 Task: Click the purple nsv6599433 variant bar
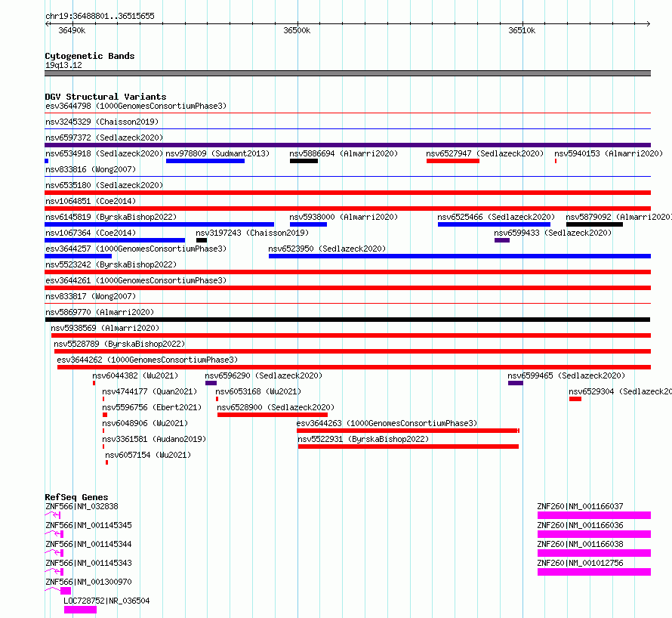point(502,240)
